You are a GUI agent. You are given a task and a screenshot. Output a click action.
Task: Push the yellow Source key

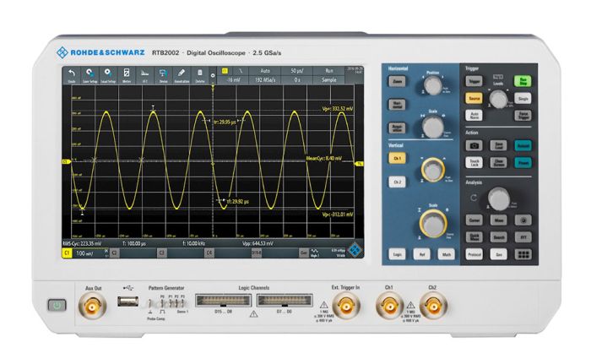pyautogui.click(x=474, y=98)
